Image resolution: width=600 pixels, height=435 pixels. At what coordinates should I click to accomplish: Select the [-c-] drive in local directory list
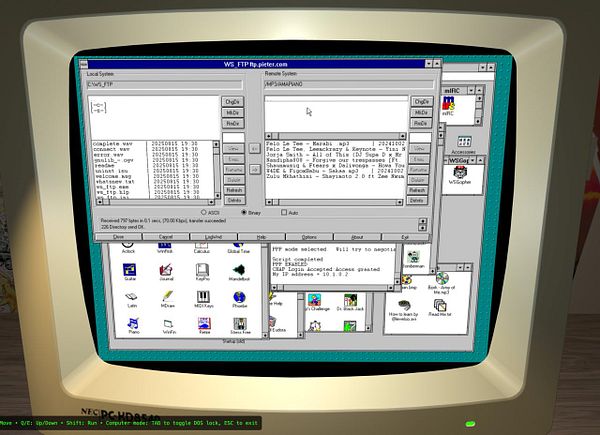coord(99,105)
